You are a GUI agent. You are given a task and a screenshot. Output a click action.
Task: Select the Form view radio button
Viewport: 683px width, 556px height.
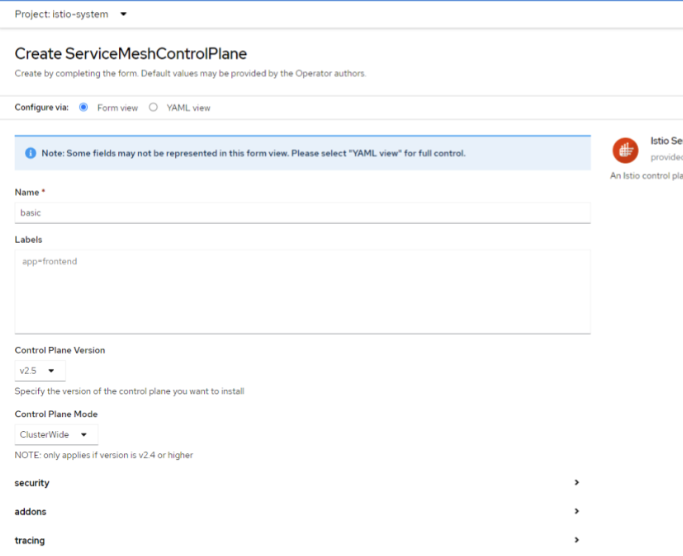point(83,107)
